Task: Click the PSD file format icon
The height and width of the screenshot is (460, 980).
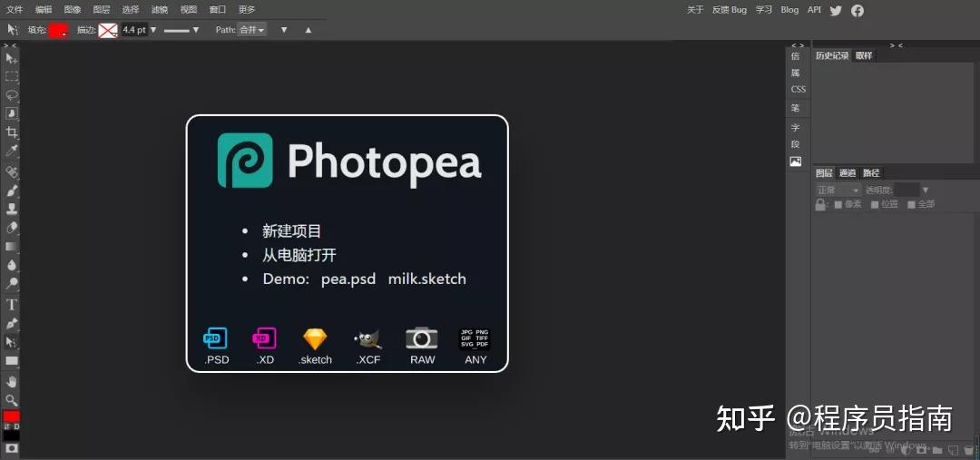Action: click(x=215, y=338)
